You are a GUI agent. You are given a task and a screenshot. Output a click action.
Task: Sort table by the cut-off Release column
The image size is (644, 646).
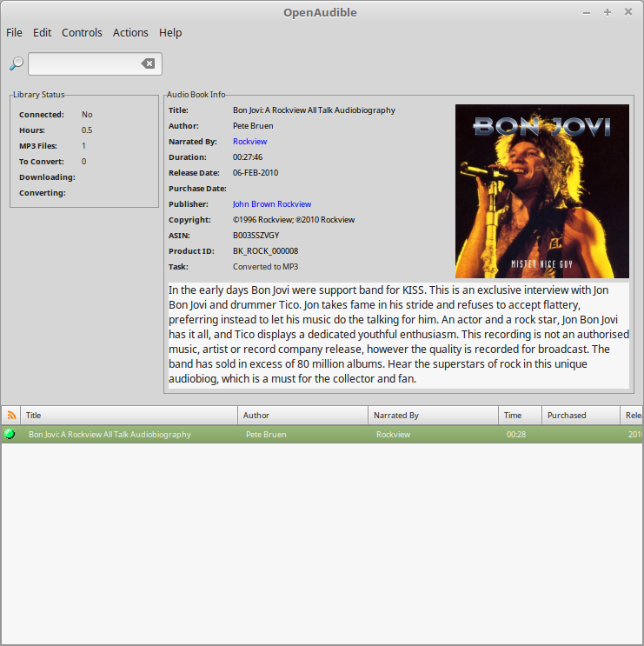632,416
